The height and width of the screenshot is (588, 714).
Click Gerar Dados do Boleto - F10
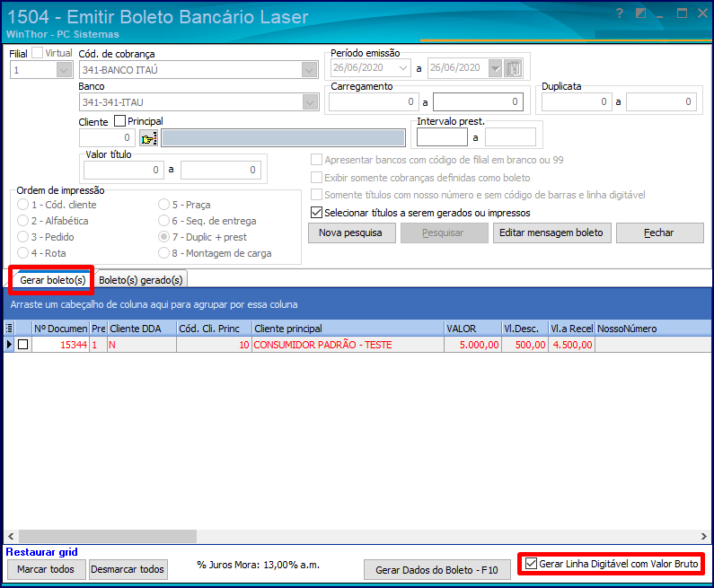tap(436, 570)
